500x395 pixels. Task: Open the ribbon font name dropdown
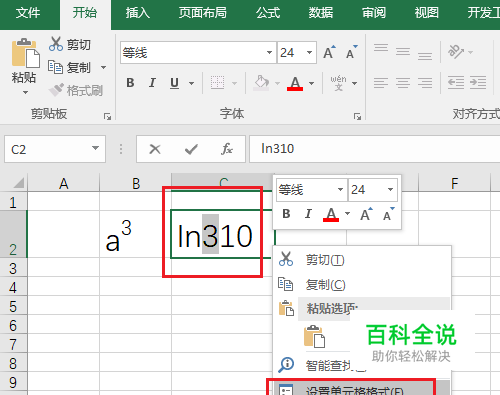coord(269,53)
